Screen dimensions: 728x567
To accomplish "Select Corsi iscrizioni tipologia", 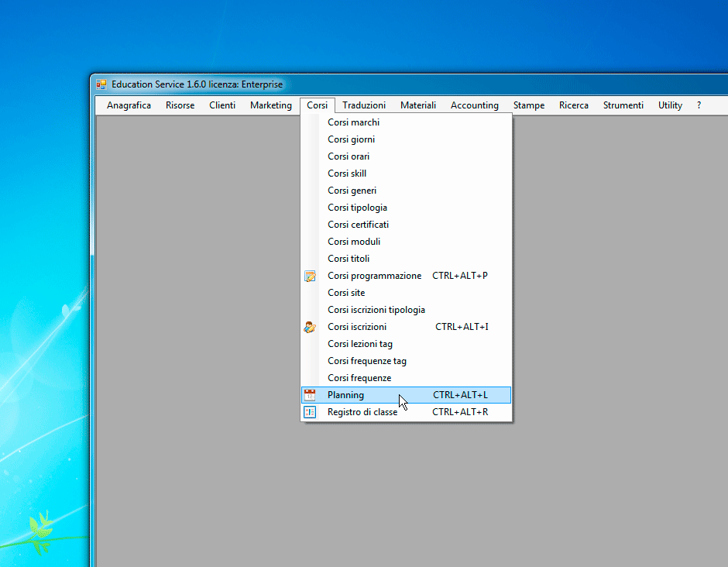I will coord(407,310).
